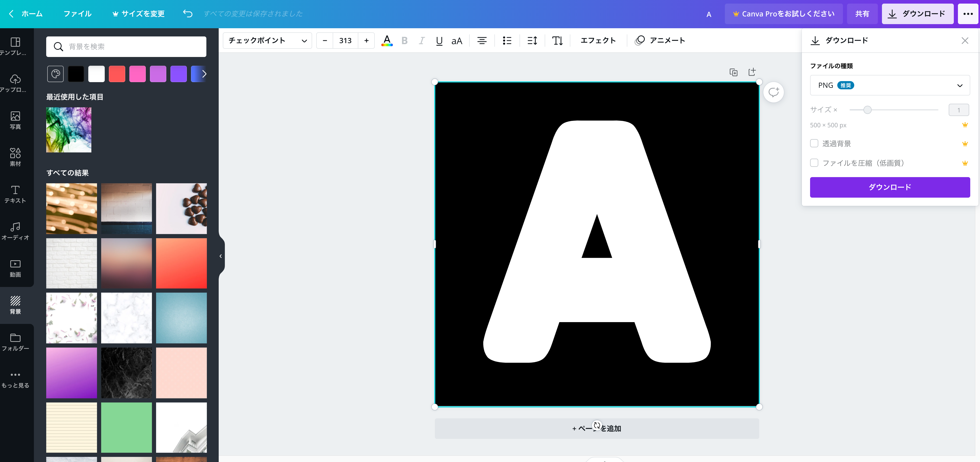Screen dimensions: 980x462
Task: Select the pink color swatch
Action: pyautogui.click(x=137, y=74)
